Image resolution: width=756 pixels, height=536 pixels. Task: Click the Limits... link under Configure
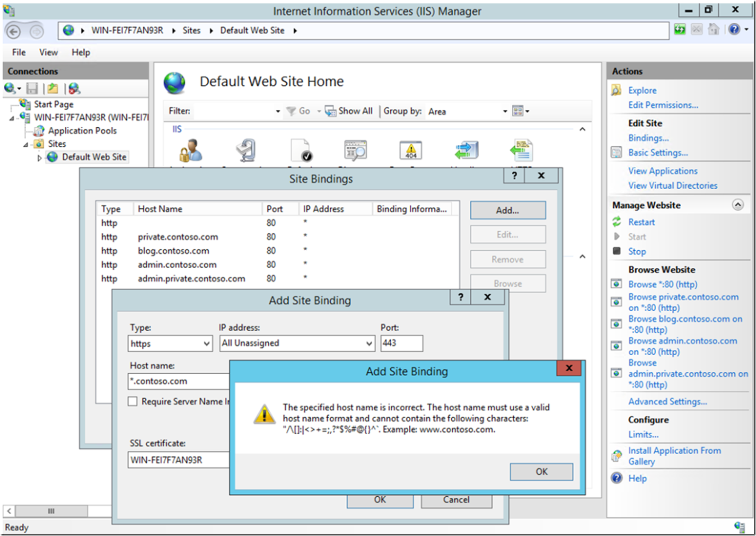[643, 434]
